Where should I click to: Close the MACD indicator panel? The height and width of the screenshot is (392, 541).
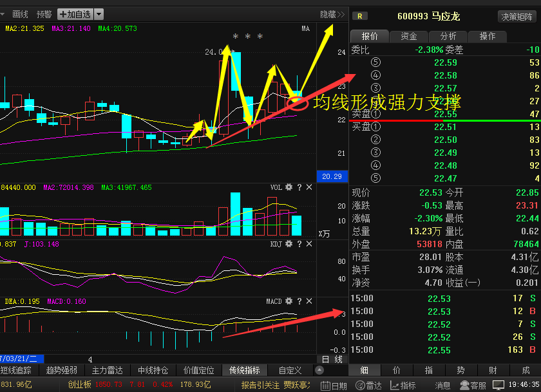point(309,301)
